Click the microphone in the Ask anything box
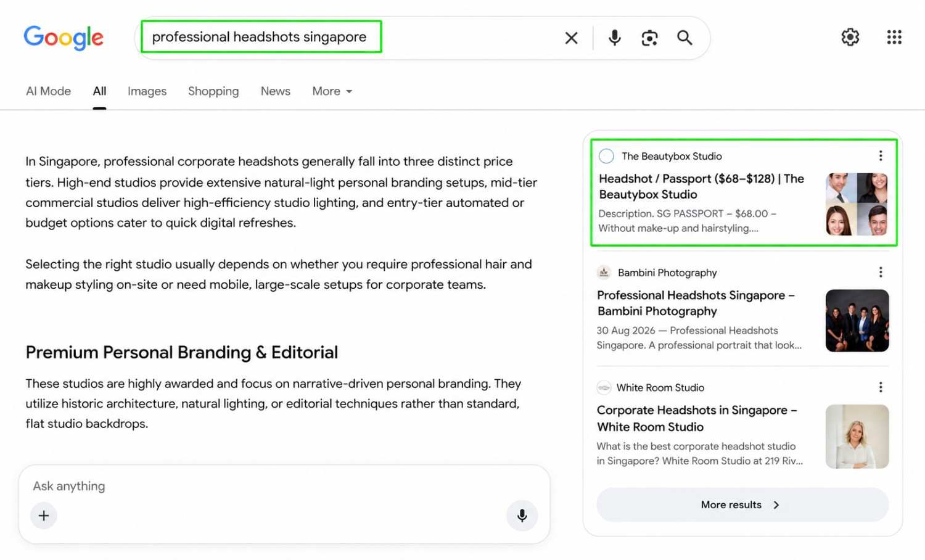The width and height of the screenshot is (925, 560). pyautogui.click(x=522, y=516)
